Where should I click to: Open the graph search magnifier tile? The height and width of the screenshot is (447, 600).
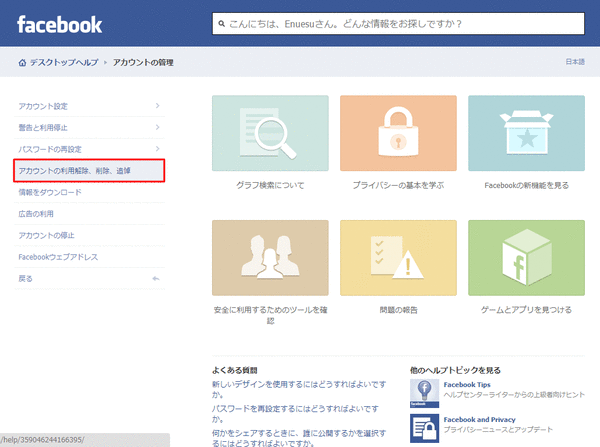point(270,133)
